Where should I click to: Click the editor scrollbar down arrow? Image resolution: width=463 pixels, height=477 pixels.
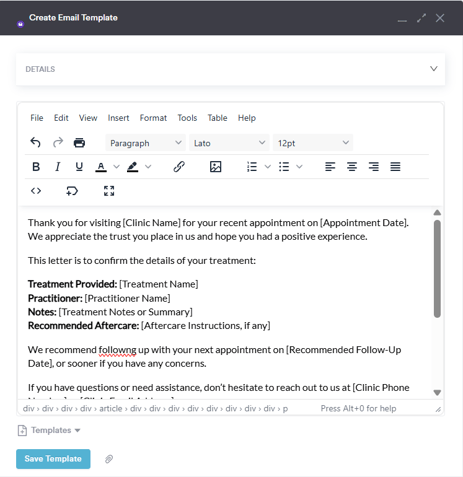click(437, 392)
